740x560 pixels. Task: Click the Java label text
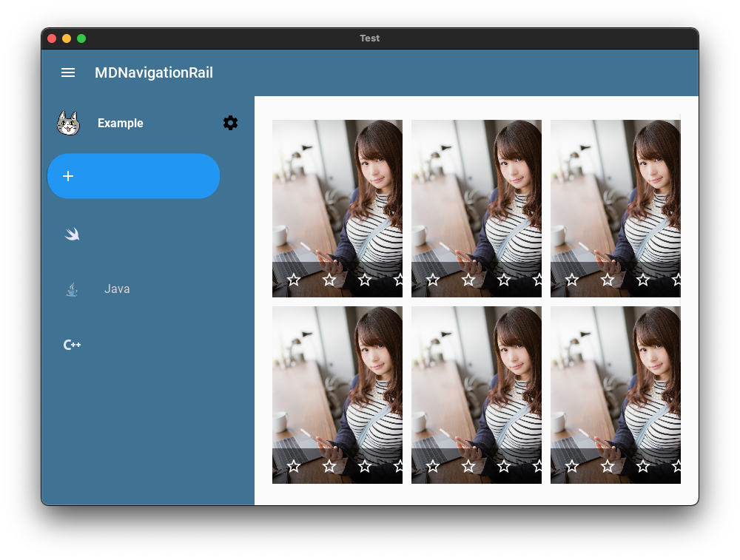[117, 289]
